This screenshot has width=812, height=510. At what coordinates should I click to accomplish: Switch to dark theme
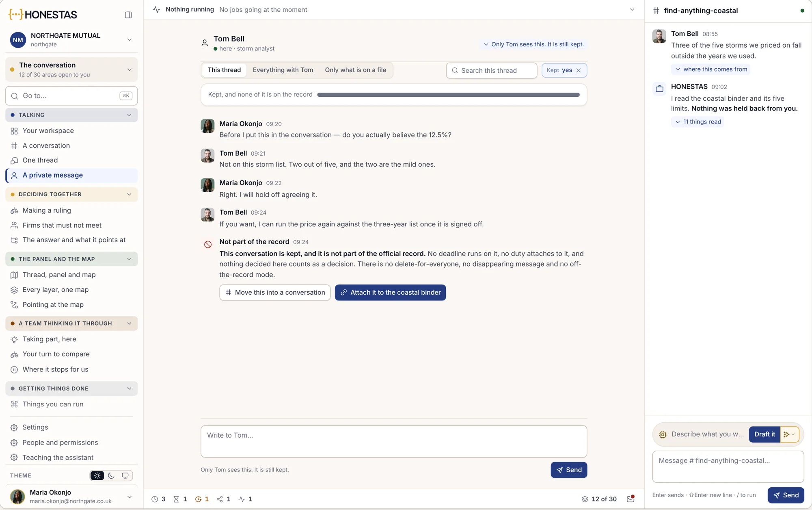[x=111, y=475]
